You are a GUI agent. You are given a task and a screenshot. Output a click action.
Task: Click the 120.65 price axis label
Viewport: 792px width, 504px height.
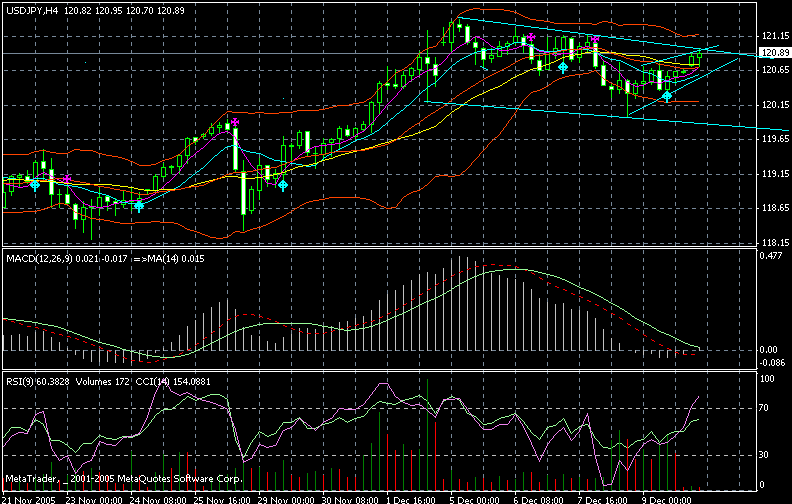(775, 70)
